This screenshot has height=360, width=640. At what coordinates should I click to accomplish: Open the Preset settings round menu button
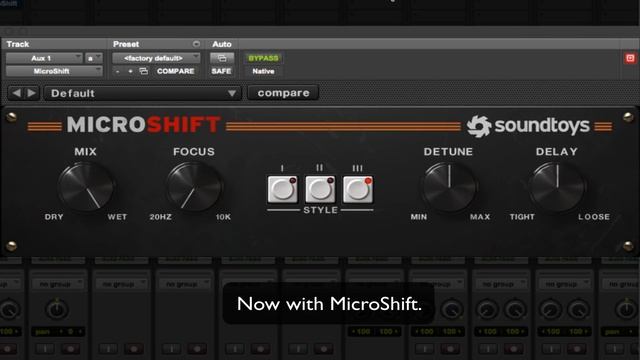click(196, 44)
